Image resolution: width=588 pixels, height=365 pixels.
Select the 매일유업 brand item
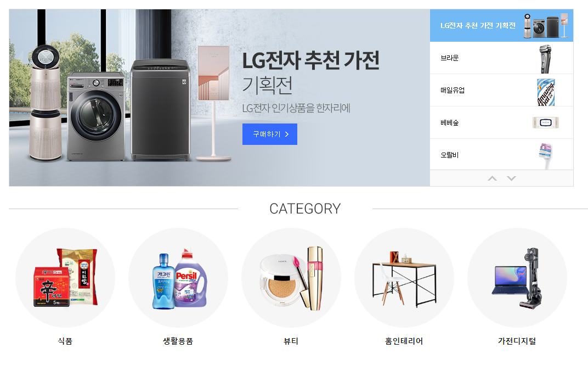pyautogui.click(x=501, y=90)
